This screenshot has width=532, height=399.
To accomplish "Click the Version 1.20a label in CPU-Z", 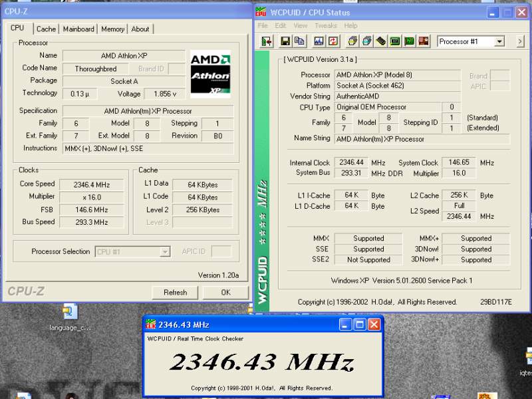I will click(218, 275).
